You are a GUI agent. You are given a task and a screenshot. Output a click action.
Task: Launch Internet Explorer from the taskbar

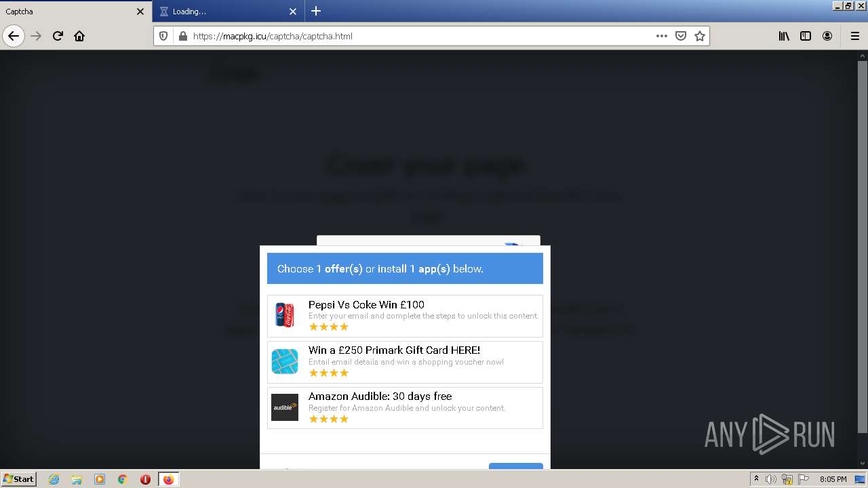[x=54, y=479]
